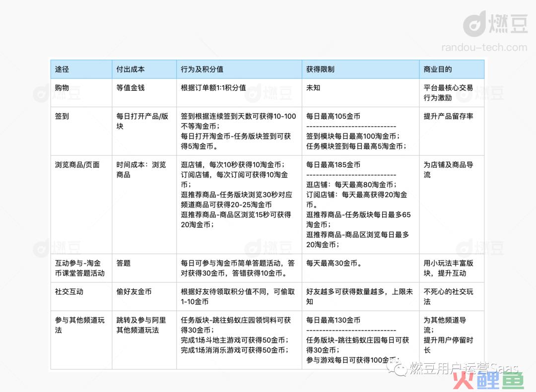Click the '时间成本：浏览商品' cell

[x=144, y=205]
